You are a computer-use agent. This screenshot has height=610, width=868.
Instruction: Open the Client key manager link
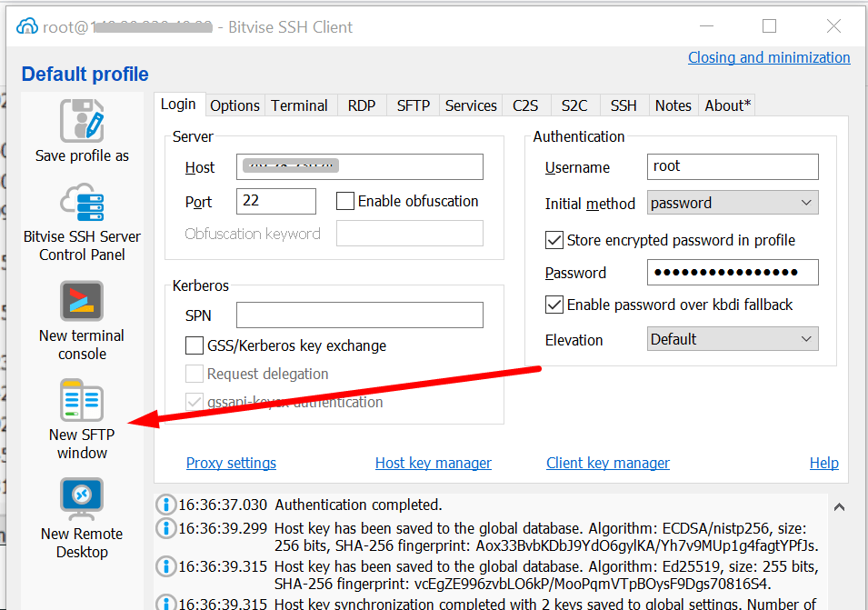(x=608, y=463)
